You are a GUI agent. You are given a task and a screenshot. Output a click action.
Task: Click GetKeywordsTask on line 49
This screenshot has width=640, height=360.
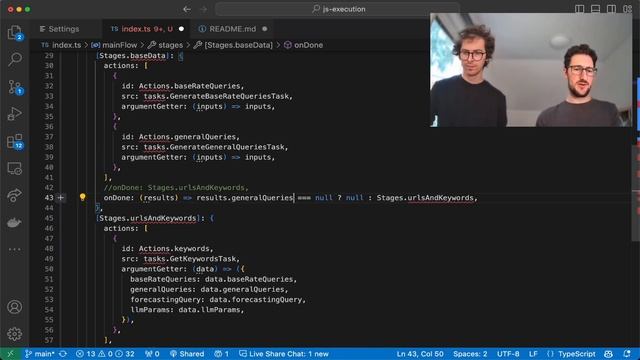click(x=202, y=259)
